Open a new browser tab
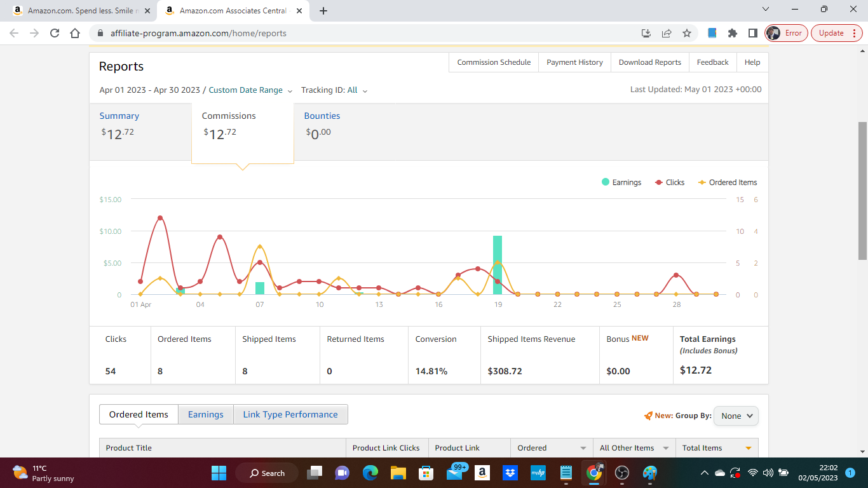Screen dimensions: 868x488 click(x=323, y=11)
